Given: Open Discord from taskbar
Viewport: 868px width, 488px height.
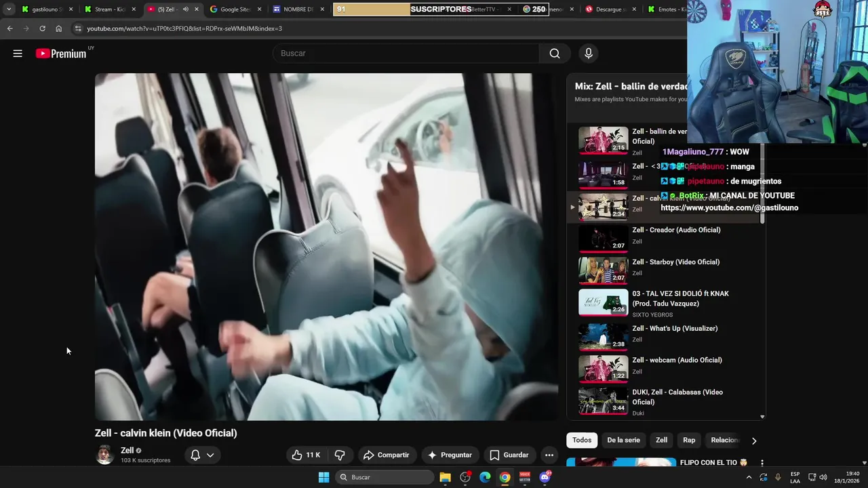Looking at the screenshot, I should 545,477.
